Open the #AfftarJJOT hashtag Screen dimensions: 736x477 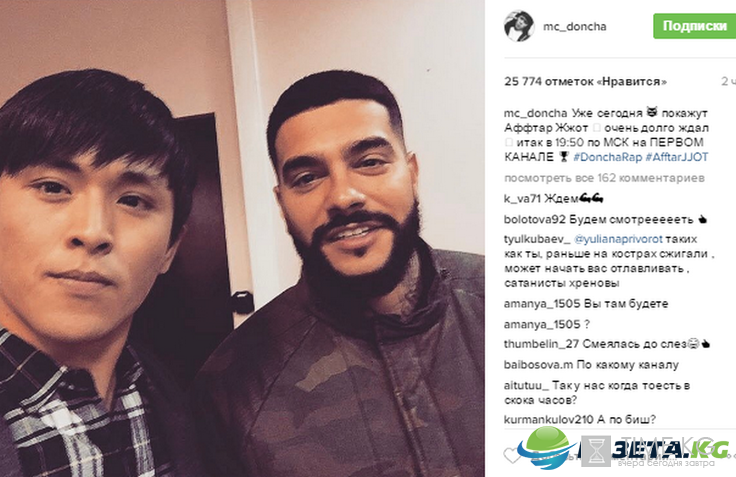point(677,157)
